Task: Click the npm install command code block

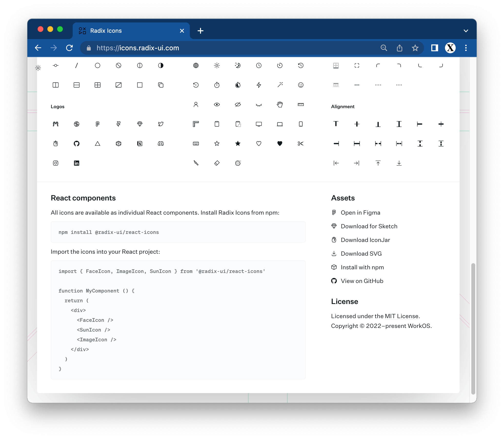Action: point(178,232)
